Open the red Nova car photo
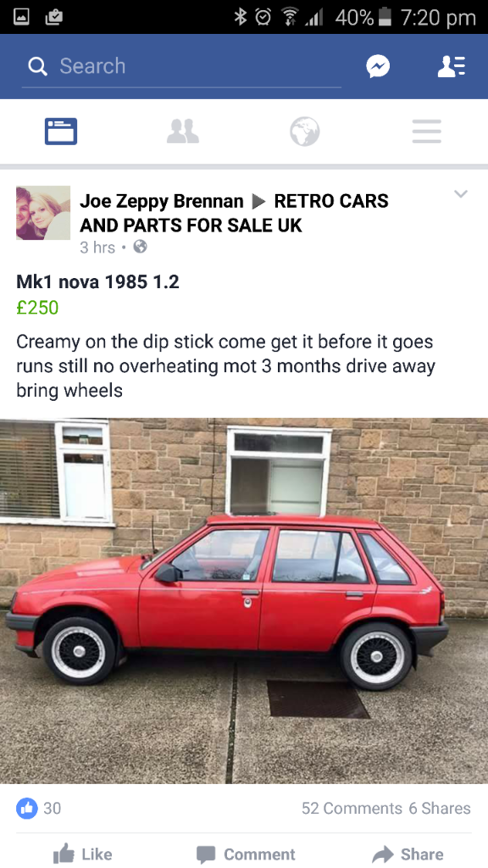The image size is (488, 868). [244, 601]
